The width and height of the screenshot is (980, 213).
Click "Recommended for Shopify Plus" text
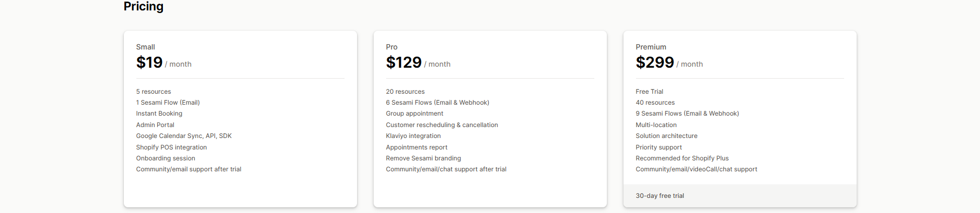point(682,158)
